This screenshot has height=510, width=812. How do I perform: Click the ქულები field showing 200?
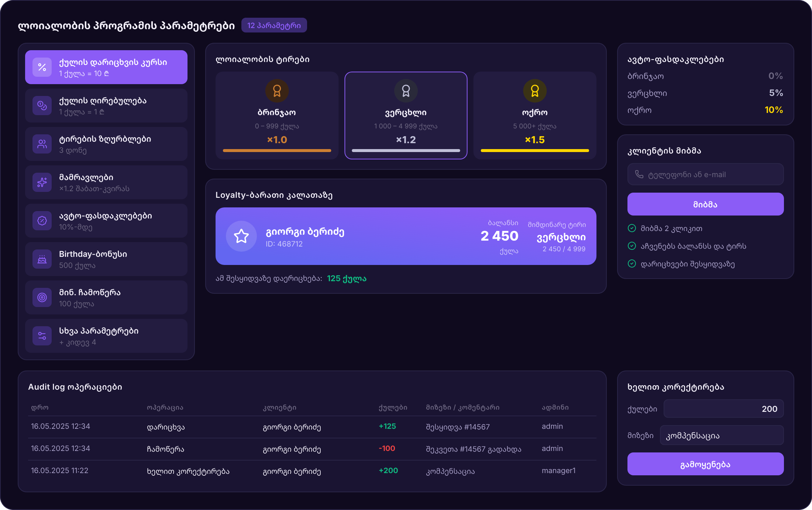(x=723, y=409)
